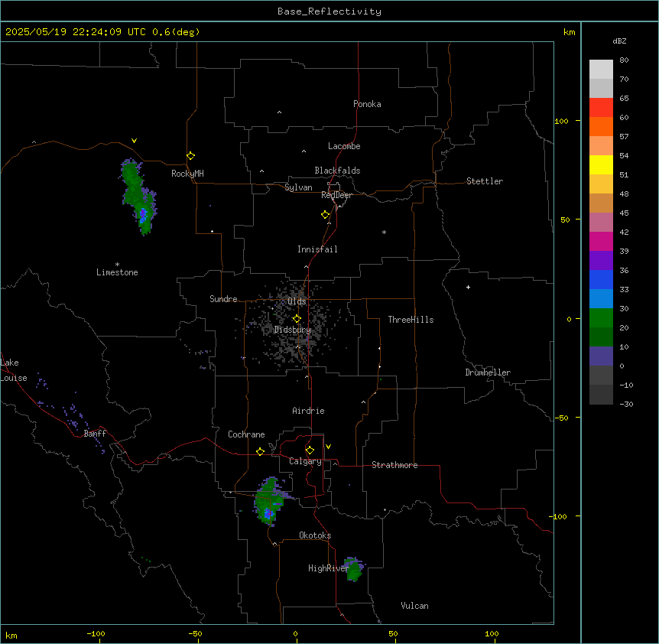Image resolution: width=659 pixels, height=644 pixels.
Task: Click the Vulcan label
Action: click(414, 606)
